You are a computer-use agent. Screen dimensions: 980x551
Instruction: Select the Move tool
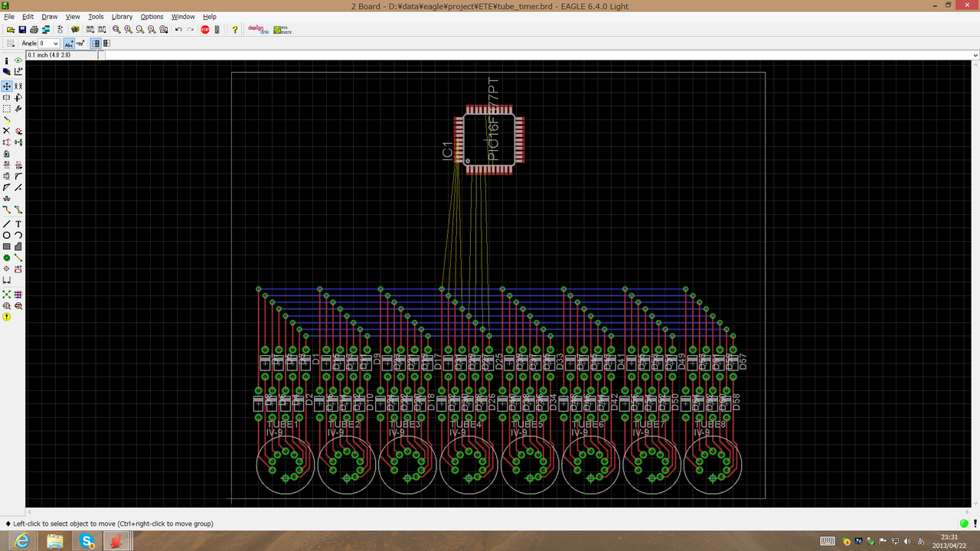point(7,86)
